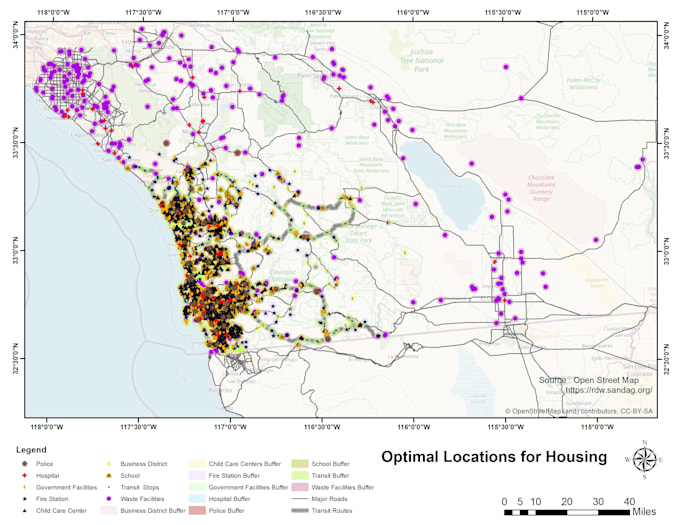Click the compass rose north arrow
The height and width of the screenshot is (525, 680).
tap(644, 460)
